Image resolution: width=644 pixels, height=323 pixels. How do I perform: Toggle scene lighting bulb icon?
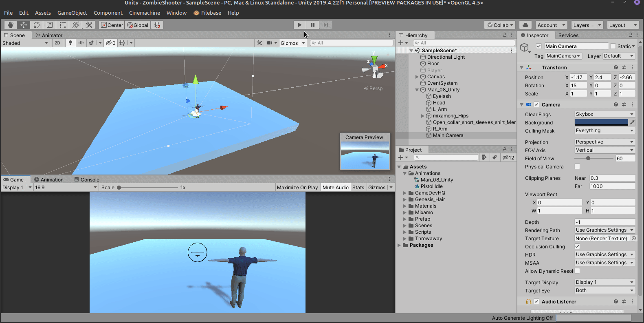(70, 43)
